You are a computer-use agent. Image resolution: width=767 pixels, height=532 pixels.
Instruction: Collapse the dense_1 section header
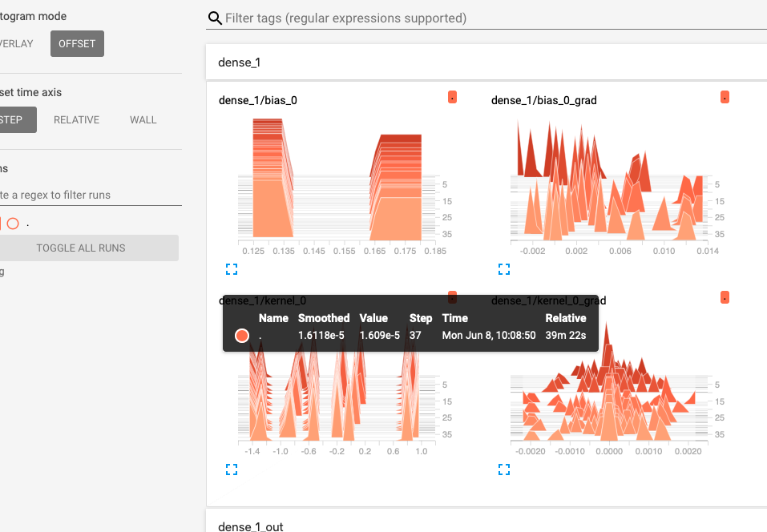click(x=486, y=62)
